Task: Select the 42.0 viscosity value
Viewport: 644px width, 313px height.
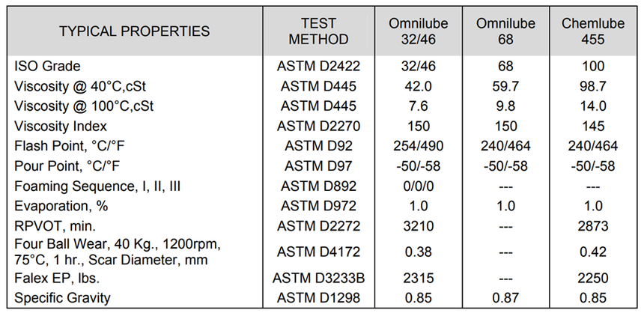Action: (418, 86)
